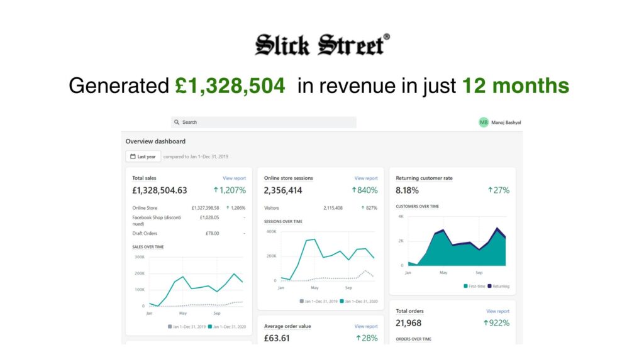
Task: Open View report for Average order value
Action: (366, 326)
